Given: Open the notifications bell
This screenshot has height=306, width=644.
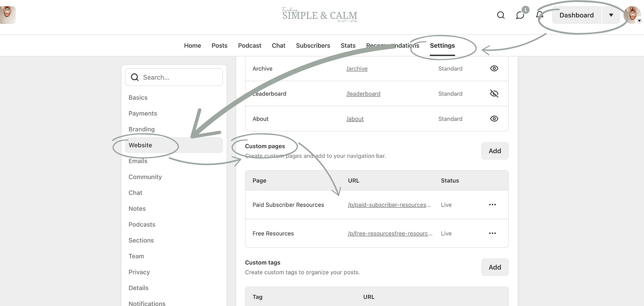Looking at the screenshot, I should point(539,15).
